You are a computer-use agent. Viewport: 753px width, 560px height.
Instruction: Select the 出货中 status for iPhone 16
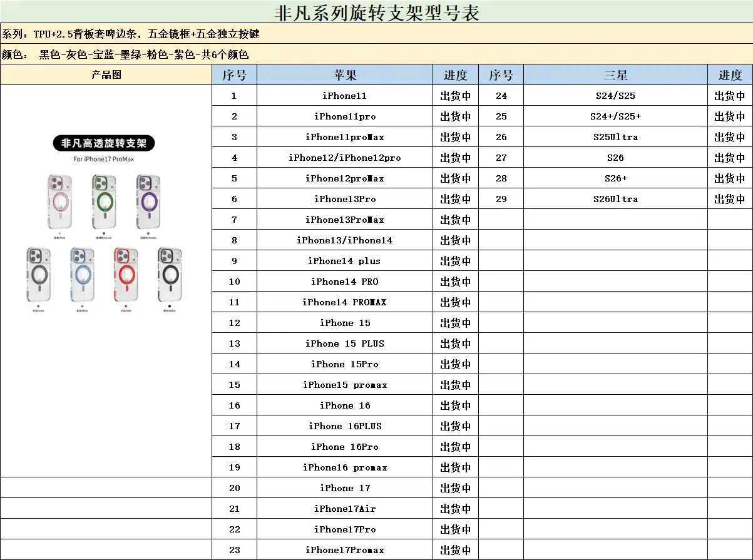456,405
